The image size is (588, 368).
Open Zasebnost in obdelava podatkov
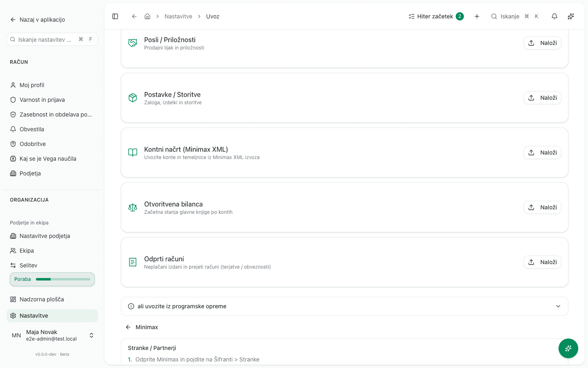(52, 114)
